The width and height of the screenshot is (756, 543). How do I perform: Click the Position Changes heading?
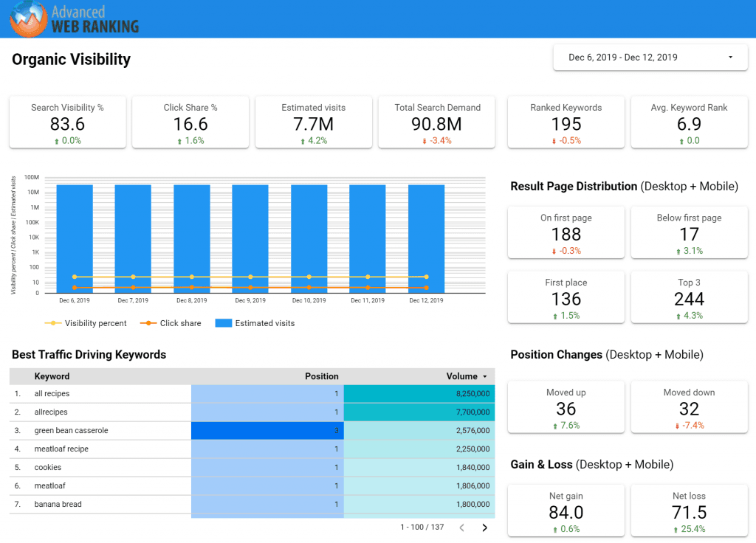[607, 355]
